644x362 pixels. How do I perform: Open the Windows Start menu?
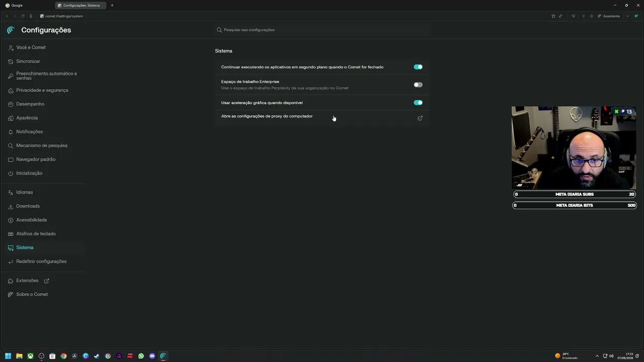click(8, 356)
